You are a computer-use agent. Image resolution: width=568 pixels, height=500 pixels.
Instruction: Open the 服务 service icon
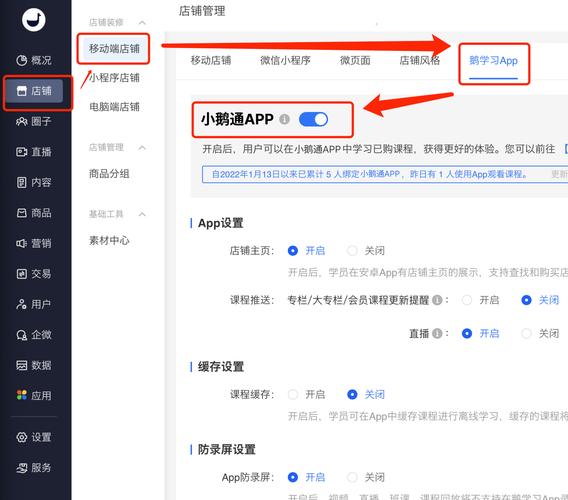point(22,468)
